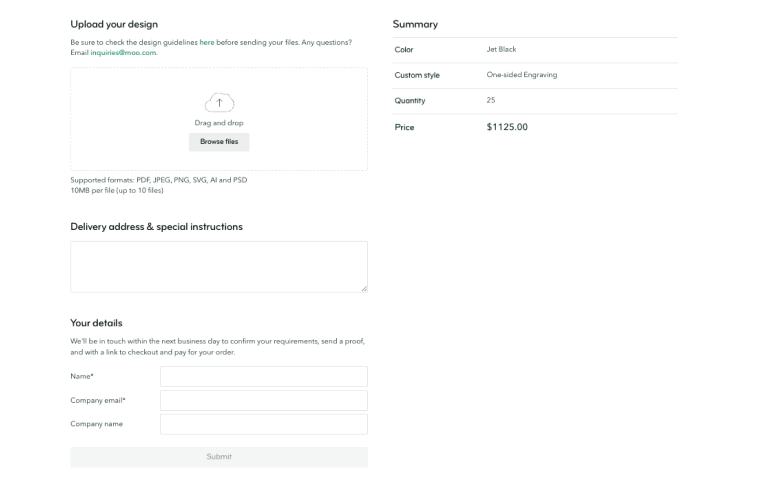Select the quantity value '25'
Viewport: 760px width, 480px height.
coord(491,100)
